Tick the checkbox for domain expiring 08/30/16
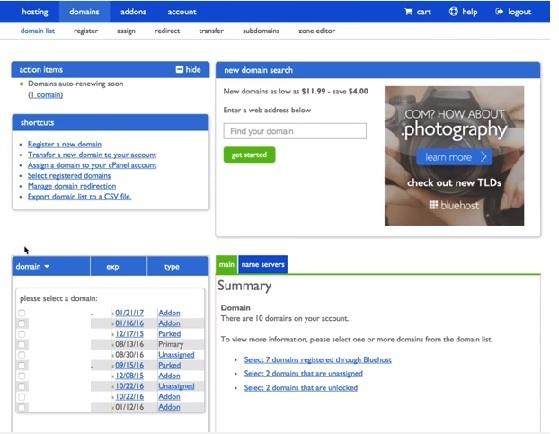The width and height of the screenshot is (559, 434). (x=22, y=355)
